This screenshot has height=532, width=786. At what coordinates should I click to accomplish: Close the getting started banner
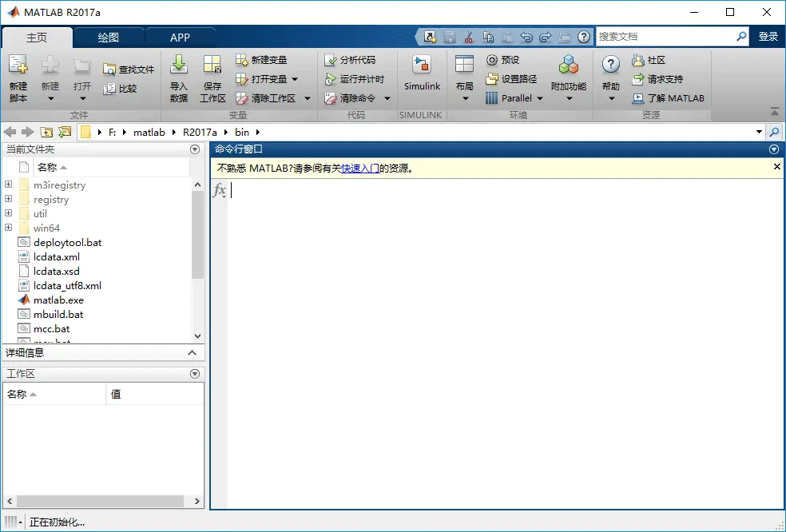pyautogui.click(x=776, y=167)
